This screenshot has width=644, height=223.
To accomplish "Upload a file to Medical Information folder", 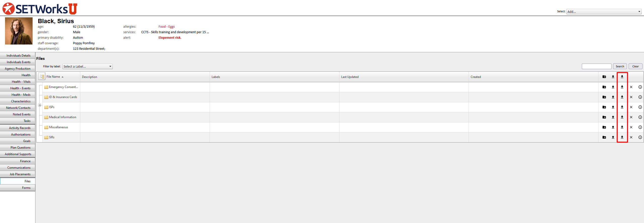I will 613,117.
